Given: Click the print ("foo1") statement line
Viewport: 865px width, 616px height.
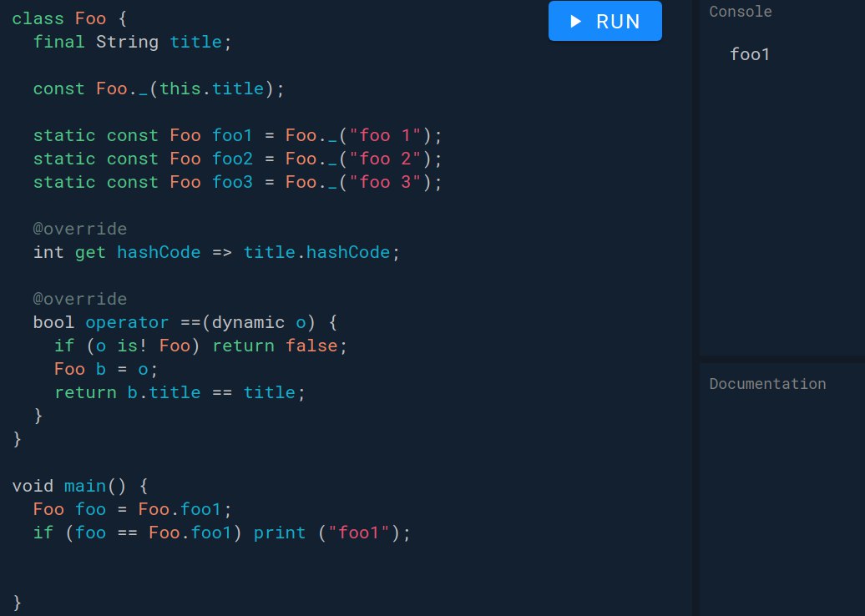Looking at the screenshot, I should pos(222,533).
